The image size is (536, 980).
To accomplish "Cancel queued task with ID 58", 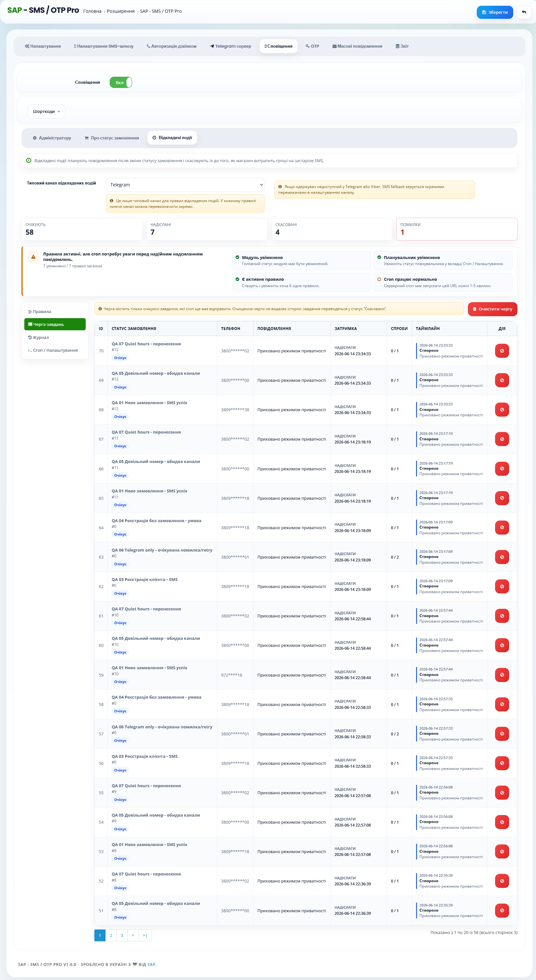I will click(x=502, y=705).
